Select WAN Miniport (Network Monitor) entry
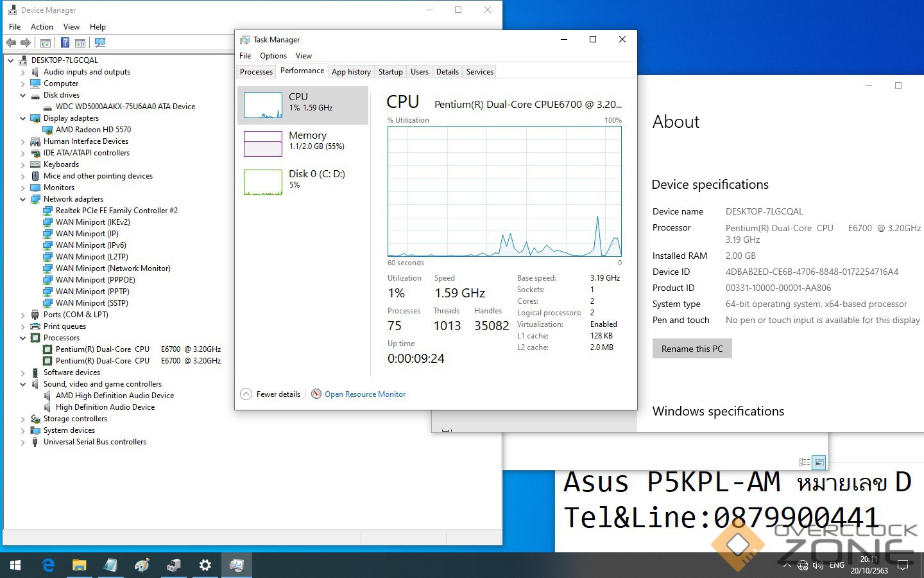 (x=113, y=268)
